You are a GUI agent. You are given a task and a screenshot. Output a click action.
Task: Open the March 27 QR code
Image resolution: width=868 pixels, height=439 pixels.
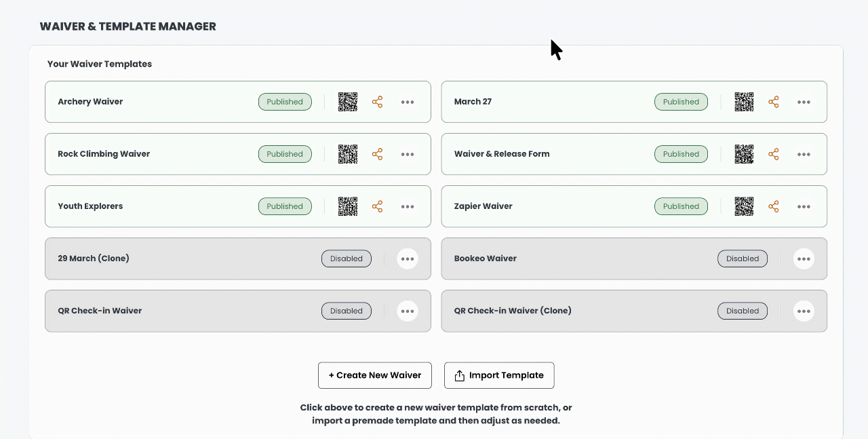click(x=744, y=102)
